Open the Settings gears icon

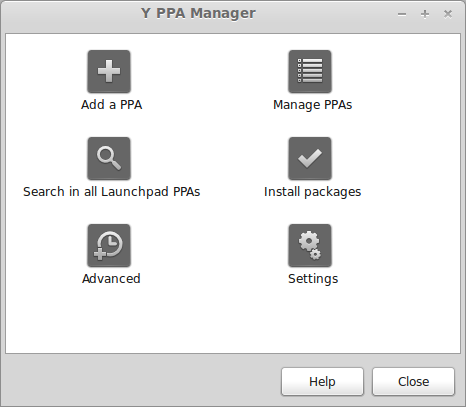point(310,245)
